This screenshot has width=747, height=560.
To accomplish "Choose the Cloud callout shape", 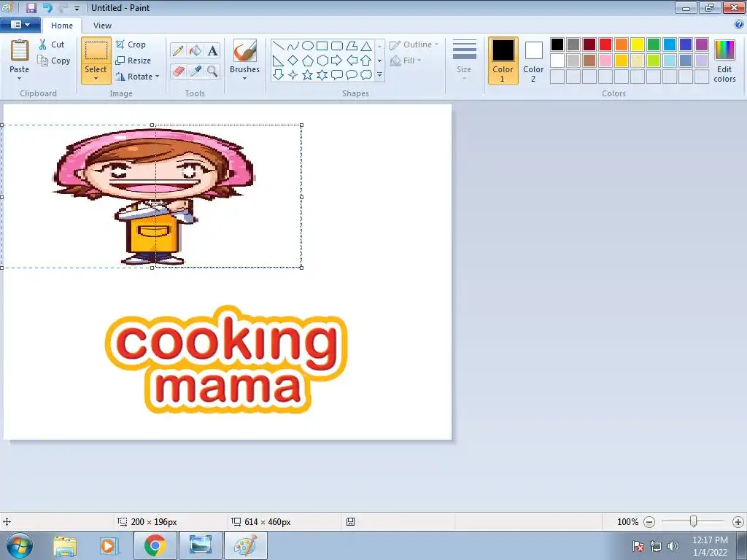I will click(366, 75).
